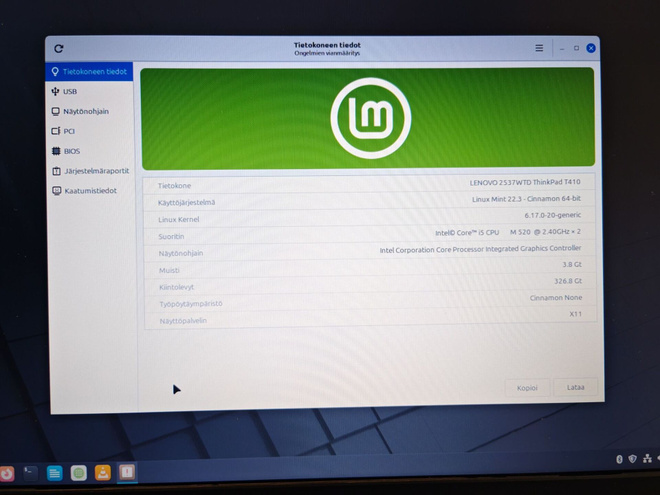The image size is (660, 495).
Task: Open Järjestelmäraportit in the sidebar
Action: click(x=91, y=170)
